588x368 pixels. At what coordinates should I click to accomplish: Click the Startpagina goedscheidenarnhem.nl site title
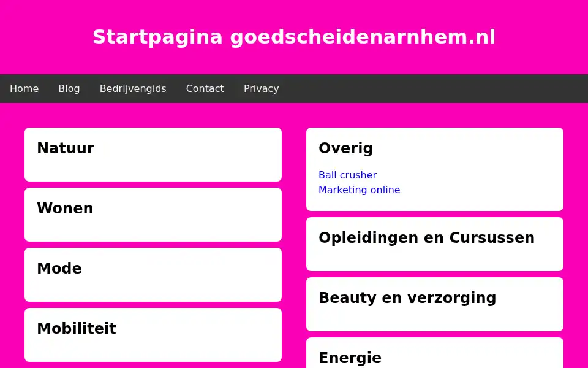point(294,37)
